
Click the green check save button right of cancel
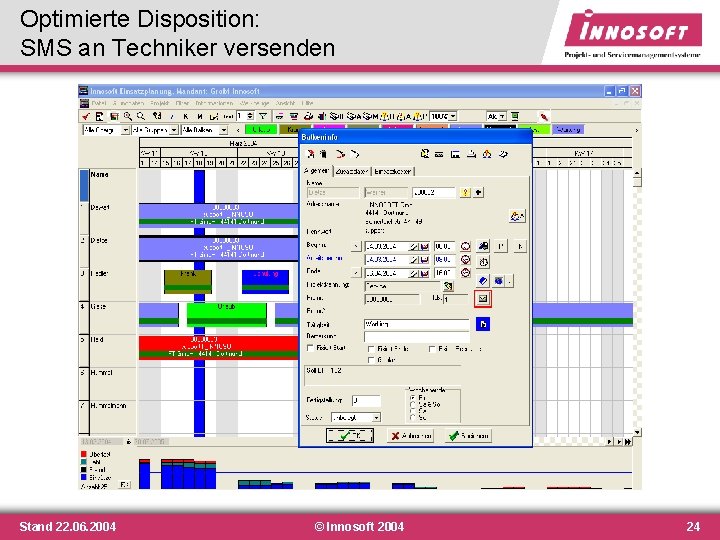(x=468, y=435)
